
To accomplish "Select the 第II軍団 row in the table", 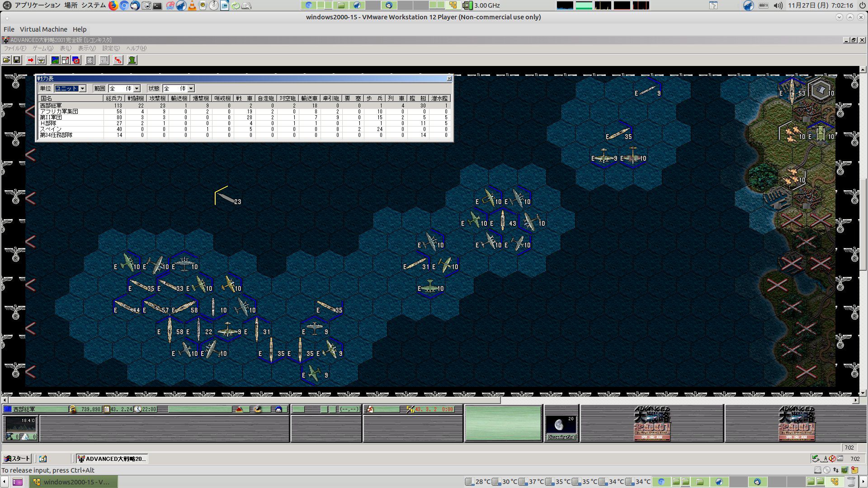I will click(244, 117).
